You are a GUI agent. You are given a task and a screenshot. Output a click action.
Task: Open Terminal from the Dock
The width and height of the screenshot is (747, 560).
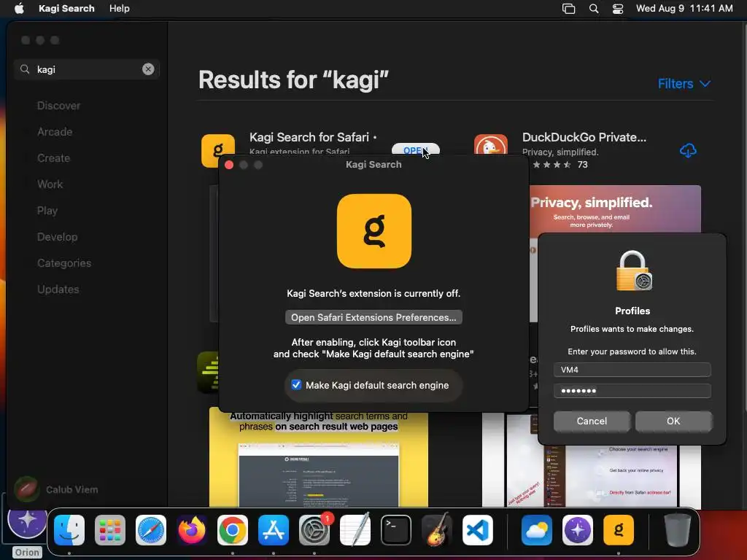tap(396, 530)
